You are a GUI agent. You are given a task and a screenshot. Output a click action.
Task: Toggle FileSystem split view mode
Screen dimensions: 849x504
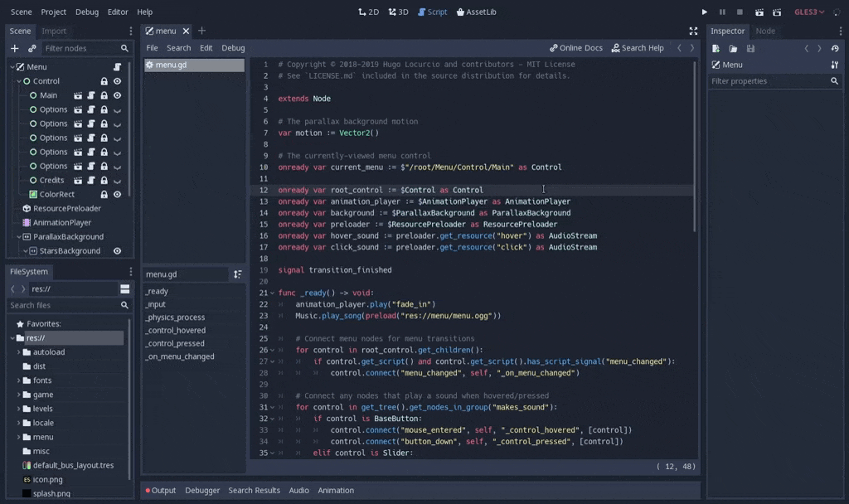[124, 289]
